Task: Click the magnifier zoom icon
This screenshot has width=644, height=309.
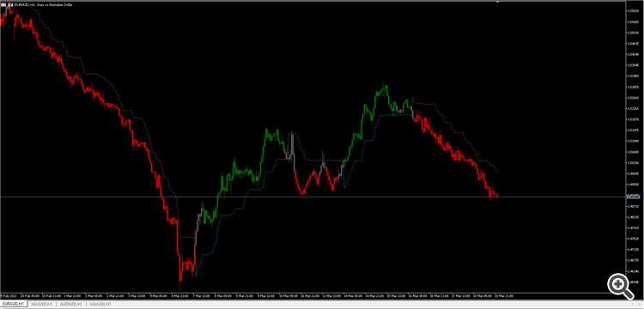Action: point(621,286)
